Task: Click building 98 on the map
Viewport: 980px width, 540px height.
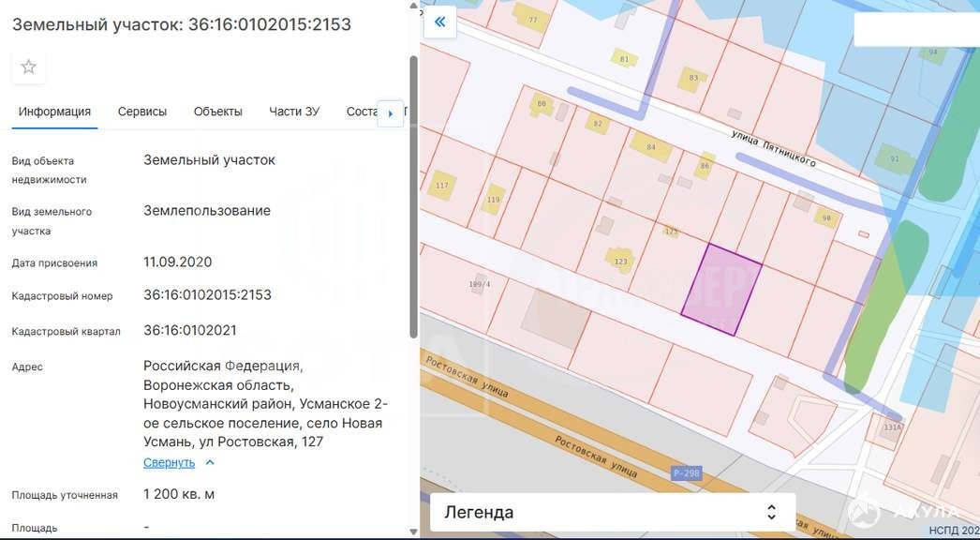Action: coord(824,217)
